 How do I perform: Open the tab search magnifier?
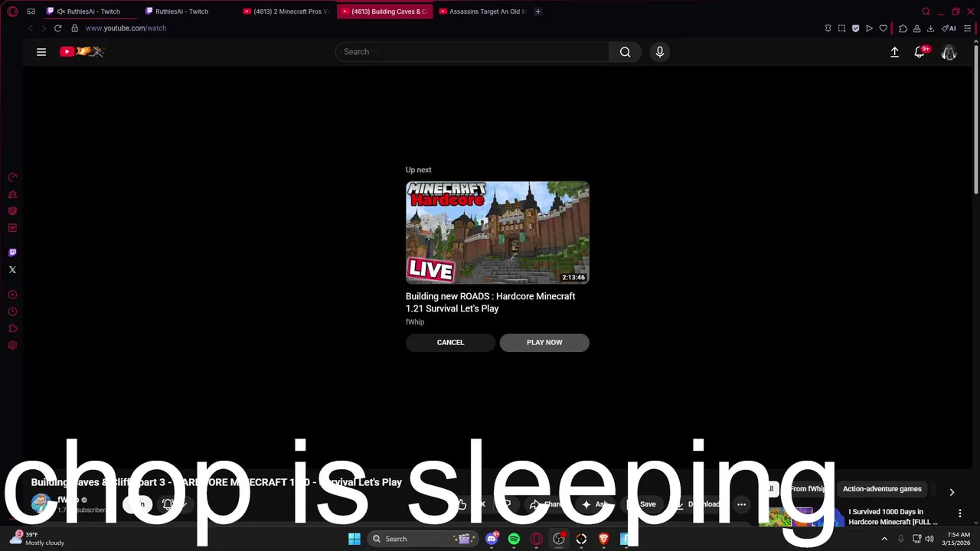pyautogui.click(x=926, y=11)
